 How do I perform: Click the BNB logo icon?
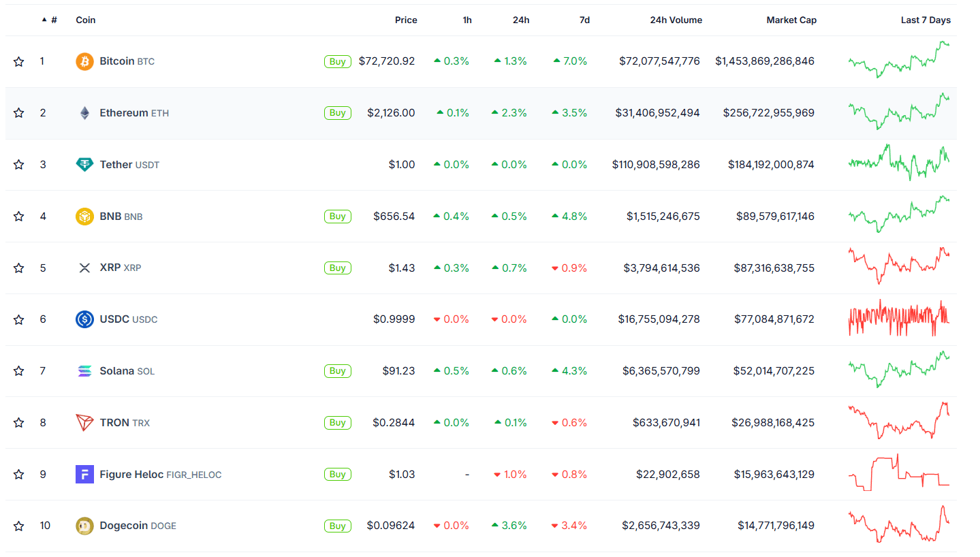tap(84, 216)
